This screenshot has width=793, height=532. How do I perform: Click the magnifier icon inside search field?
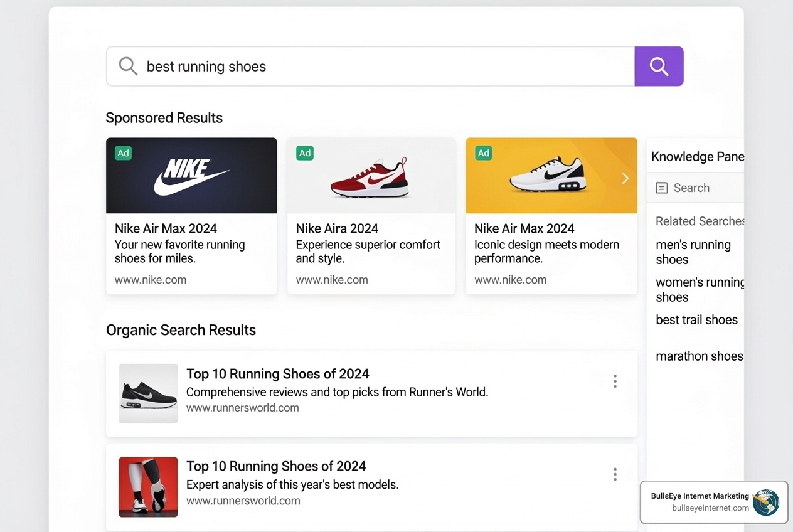point(128,66)
